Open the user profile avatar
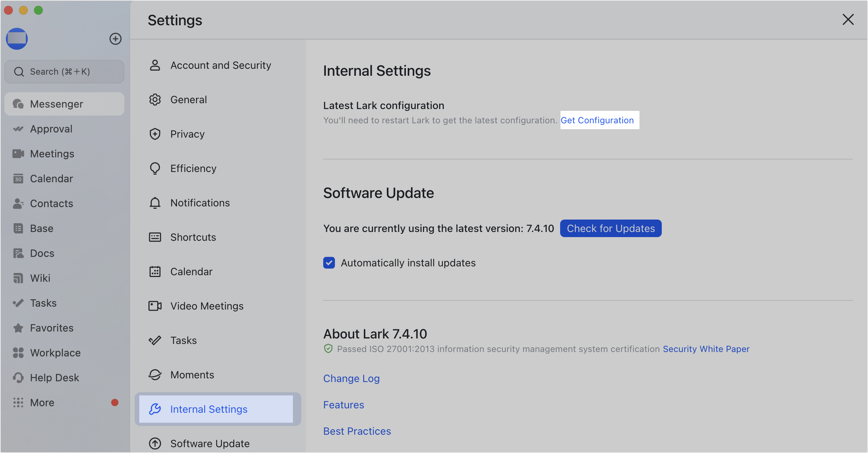This screenshot has width=868, height=453. tap(17, 39)
